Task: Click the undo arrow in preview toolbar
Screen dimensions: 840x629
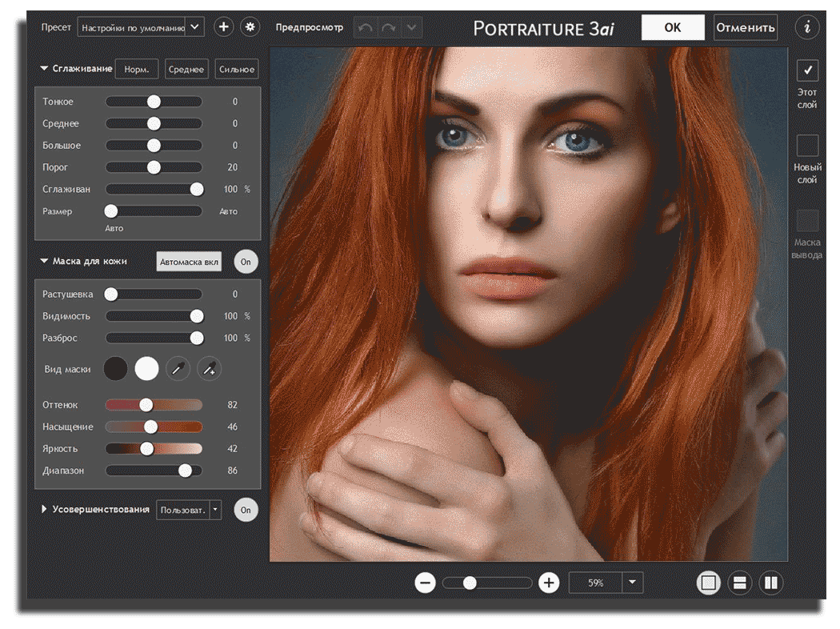Action: (366, 27)
